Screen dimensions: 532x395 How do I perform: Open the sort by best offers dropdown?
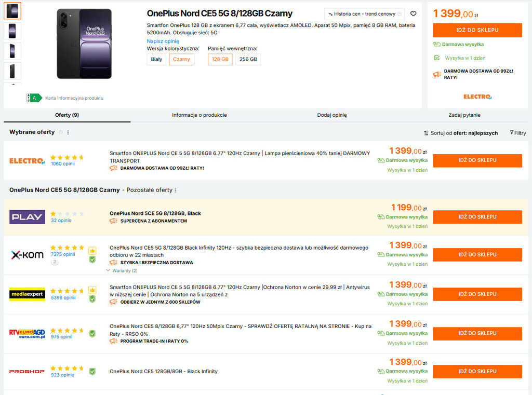click(460, 133)
